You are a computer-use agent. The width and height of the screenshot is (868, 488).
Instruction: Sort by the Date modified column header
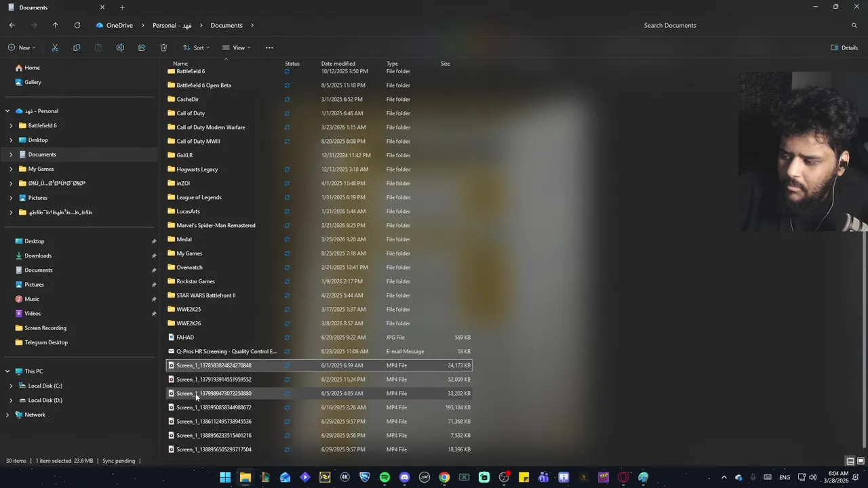[338, 64]
